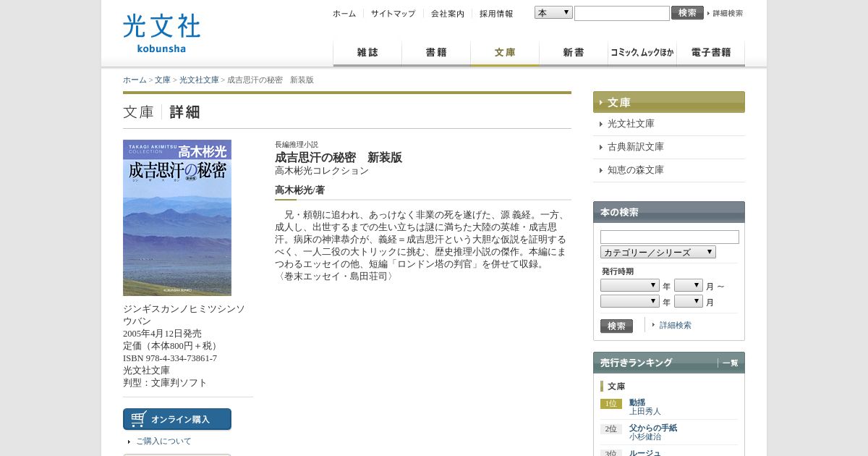
Task: Select the ISBN 978-4-334-73861-7 text
Action: coord(170,358)
